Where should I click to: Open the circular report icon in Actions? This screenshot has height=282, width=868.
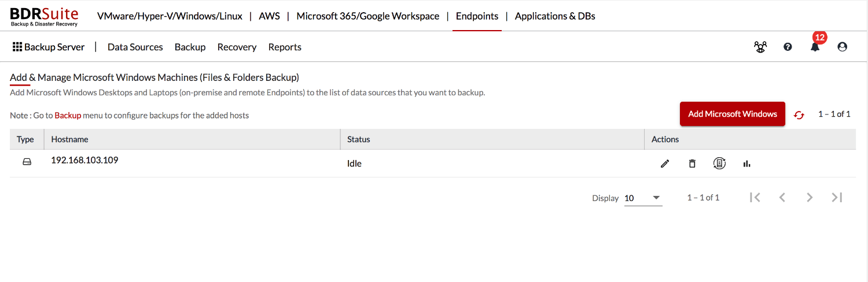719,164
